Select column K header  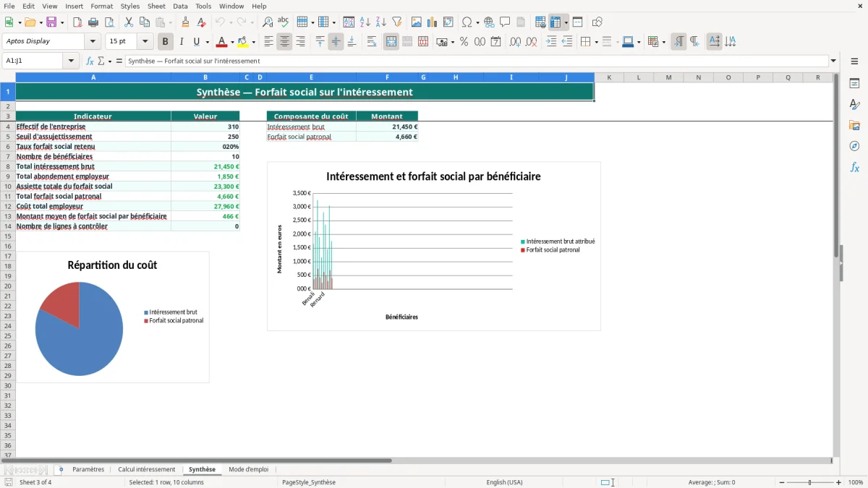[609, 77]
